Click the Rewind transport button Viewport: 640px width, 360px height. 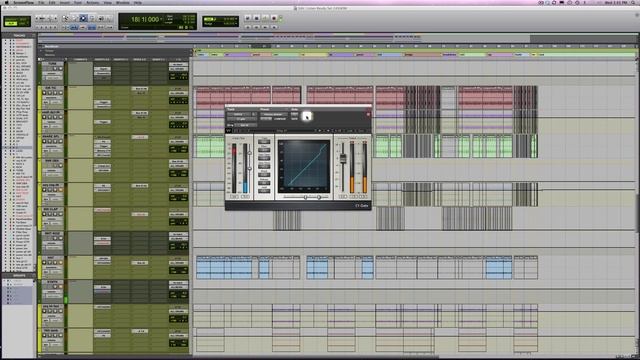pyautogui.click(x=256, y=27)
